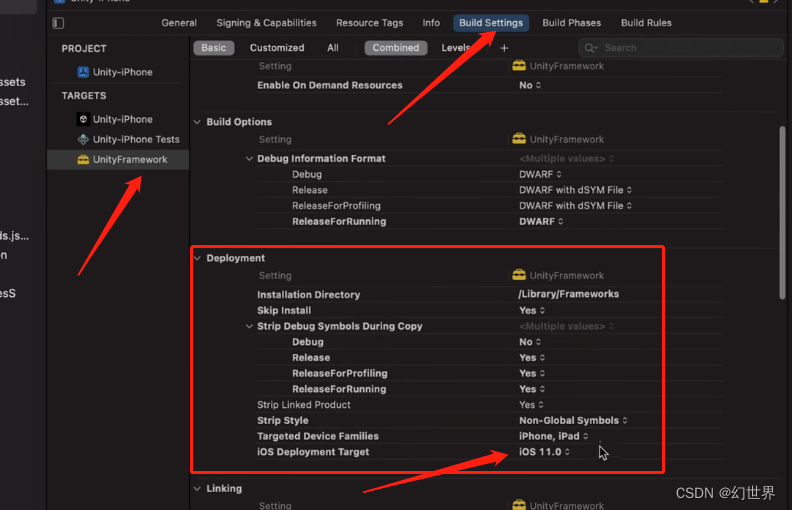
Task: Change Skip Install value popup
Action: (x=532, y=311)
